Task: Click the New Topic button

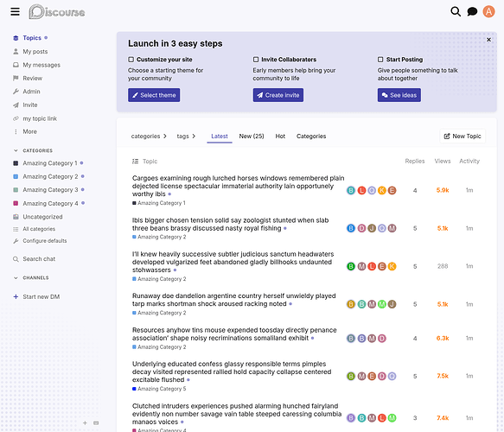Action: tap(463, 137)
